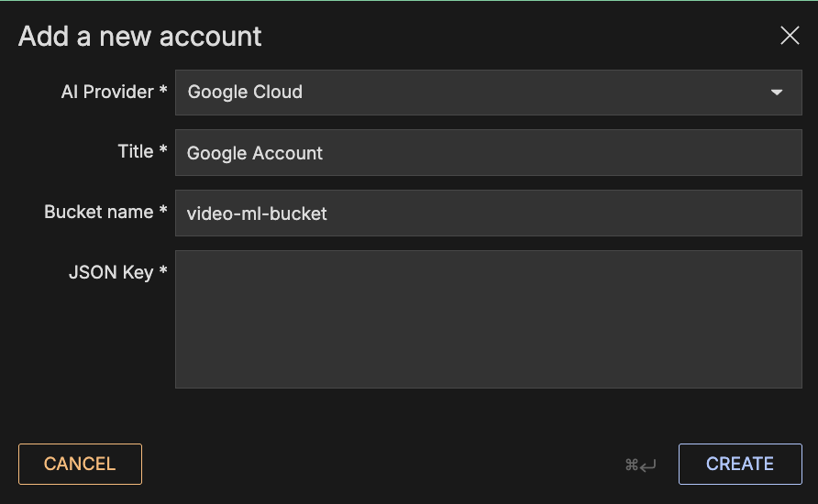
Task: Click the "Google Account" text in Title
Action: (255, 153)
